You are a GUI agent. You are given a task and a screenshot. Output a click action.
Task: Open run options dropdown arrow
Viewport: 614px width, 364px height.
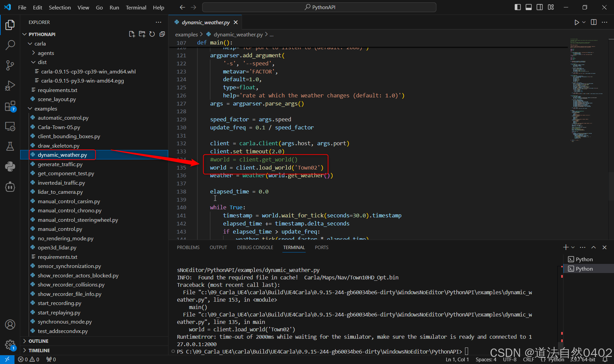(x=584, y=22)
